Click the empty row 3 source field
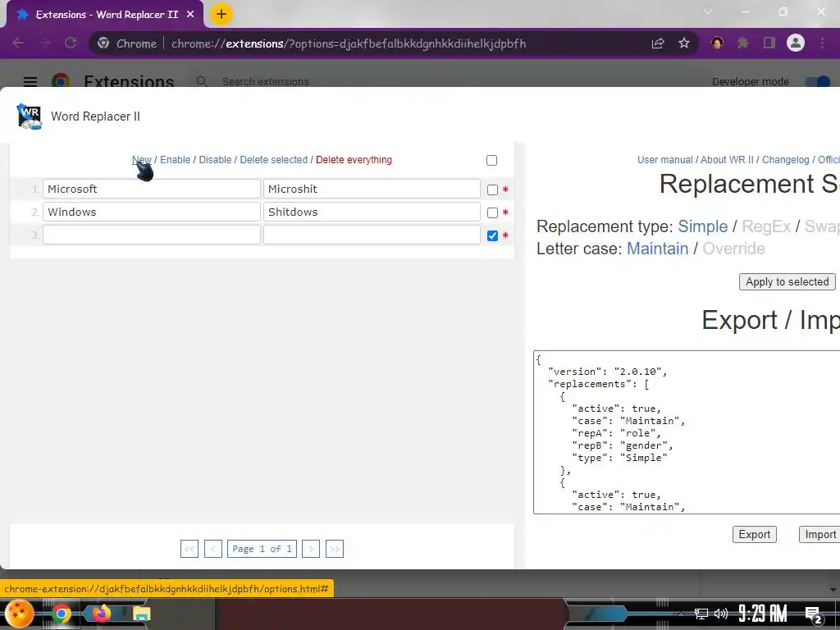840x630 pixels. (x=152, y=235)
